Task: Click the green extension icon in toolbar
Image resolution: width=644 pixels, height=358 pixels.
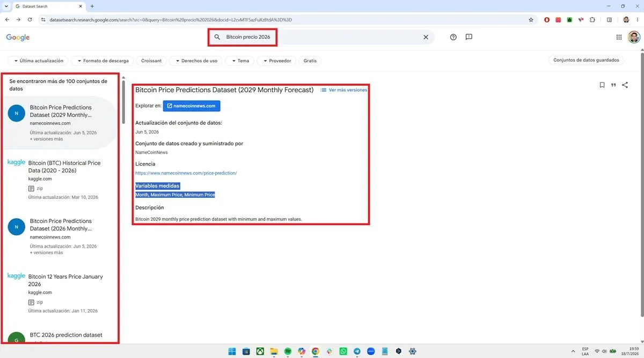Action: tap(569, 20)
